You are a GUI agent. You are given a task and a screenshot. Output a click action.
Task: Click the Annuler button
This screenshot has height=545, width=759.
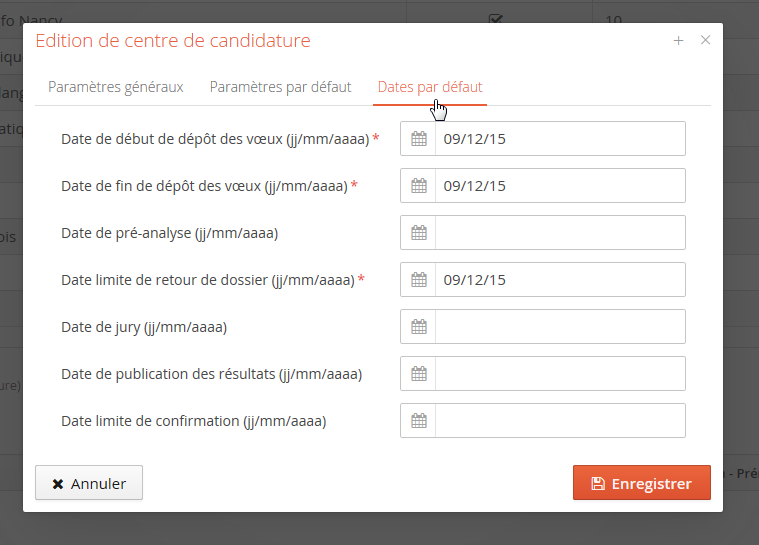[88, 483]
